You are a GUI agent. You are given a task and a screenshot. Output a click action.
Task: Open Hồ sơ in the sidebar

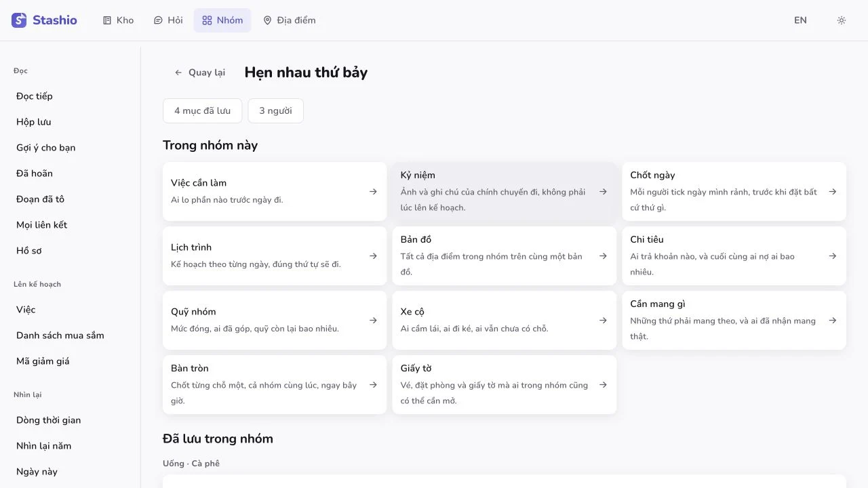pyautogui.click(x=71, y=251)
